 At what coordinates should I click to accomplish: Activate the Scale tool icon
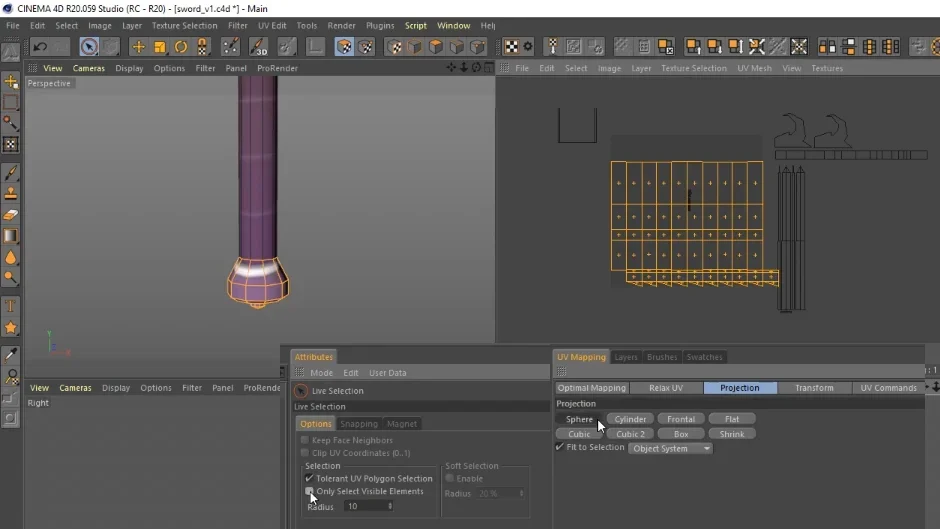[159, 47]
